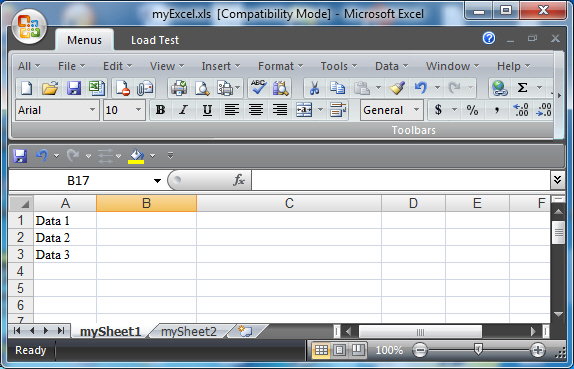
Task: Apply percent style format
Action: coord(472,110)
